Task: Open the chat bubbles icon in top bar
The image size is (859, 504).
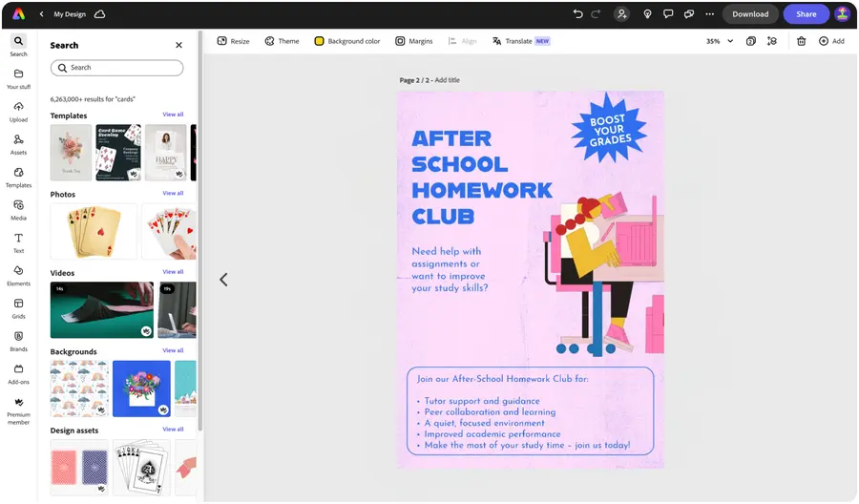Action: [x=689, y=14]
